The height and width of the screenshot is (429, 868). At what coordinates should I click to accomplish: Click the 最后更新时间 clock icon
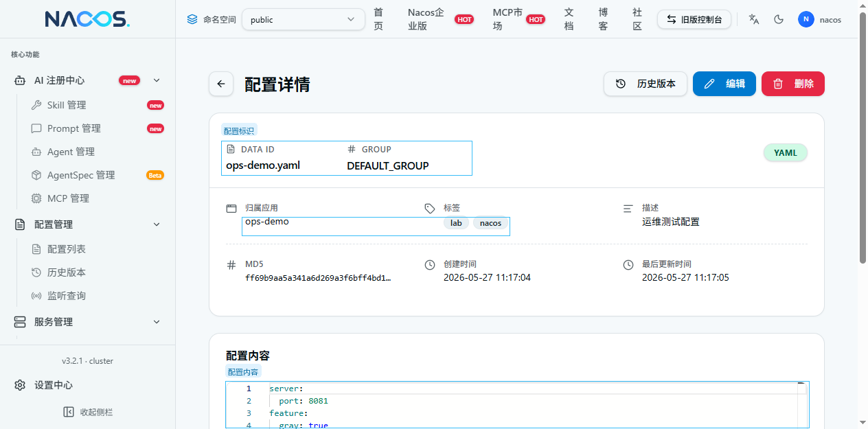(628, 264)
